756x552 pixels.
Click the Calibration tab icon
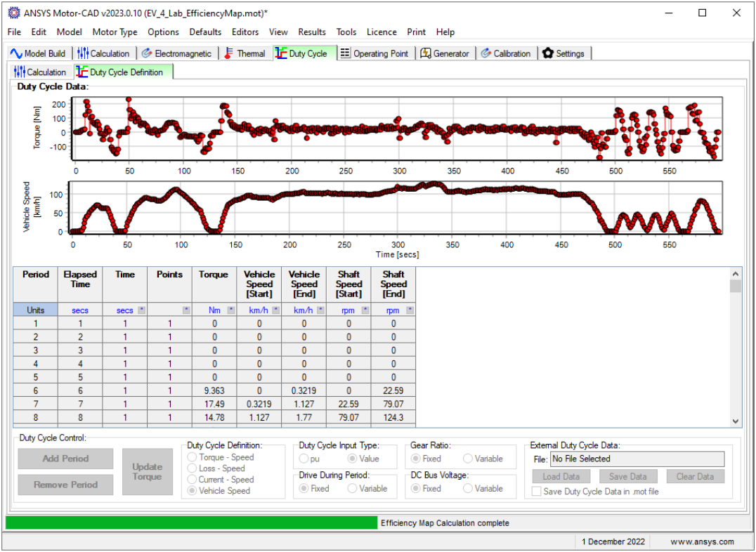(486, 53)
